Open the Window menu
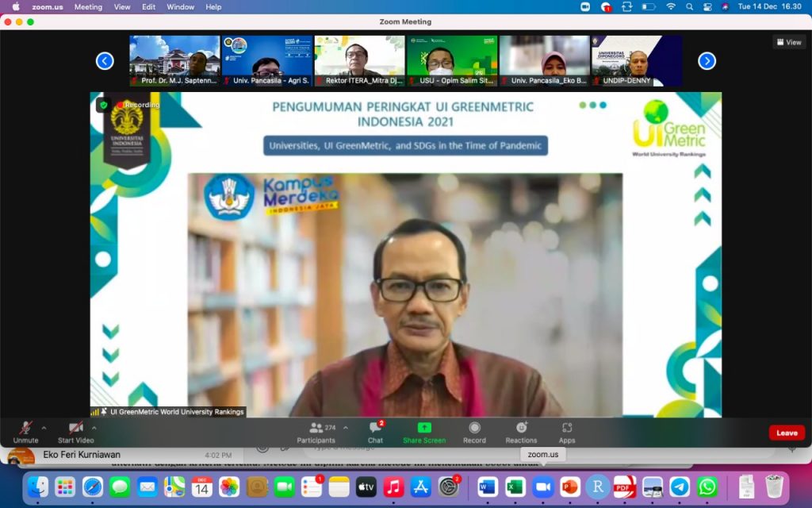 click(180, 6)
